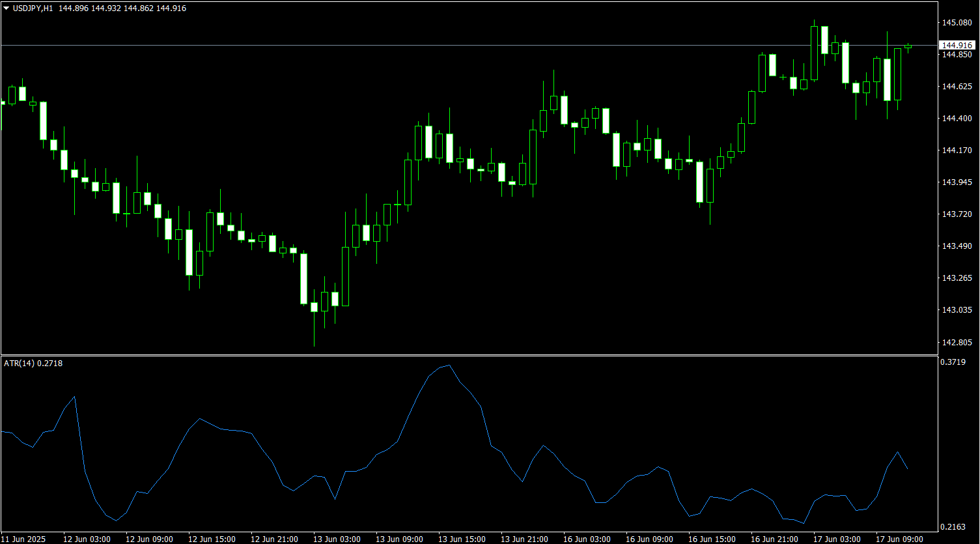This screenshot has width=980, height=544.
Task: Click the 13 Jun 03:00 time label
Action: click(x=336, y=539)
